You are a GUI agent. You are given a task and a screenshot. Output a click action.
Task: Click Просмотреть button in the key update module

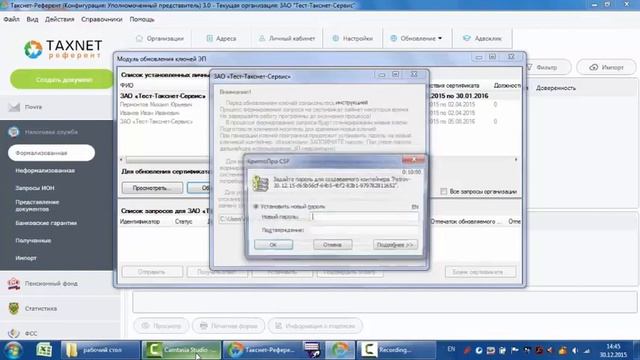click(x=152, y=188)
